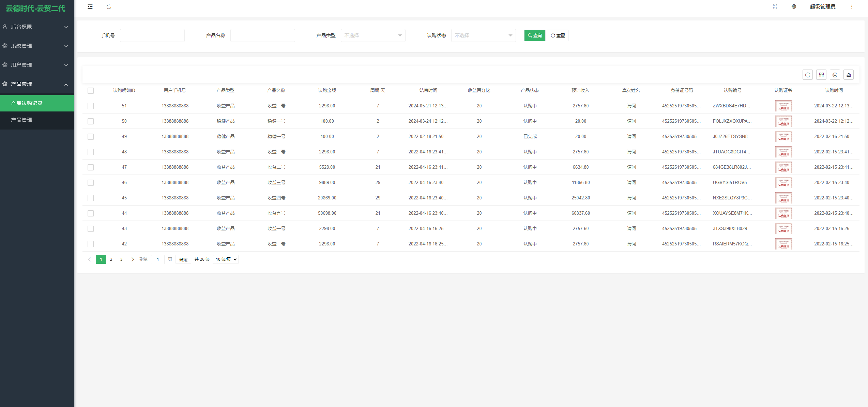Click the fullscreen expand icon top right
The height and width of the screenshot is (407, 868).
(775, 6)
